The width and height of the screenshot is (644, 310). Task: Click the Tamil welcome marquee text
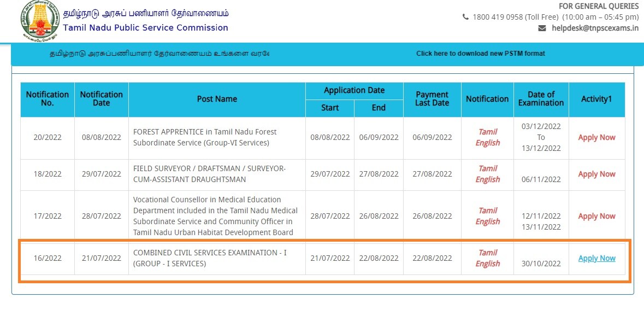pos(159,54)
